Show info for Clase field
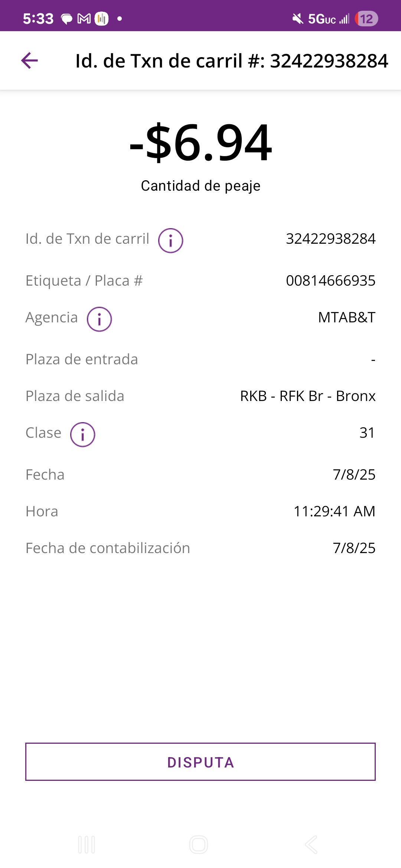 [x=82, y=434]
